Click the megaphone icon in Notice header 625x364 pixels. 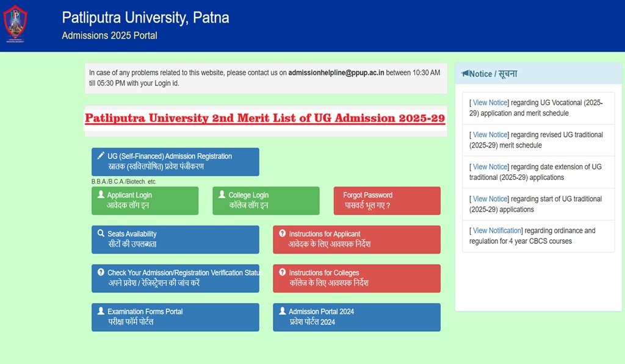(465, 73)
